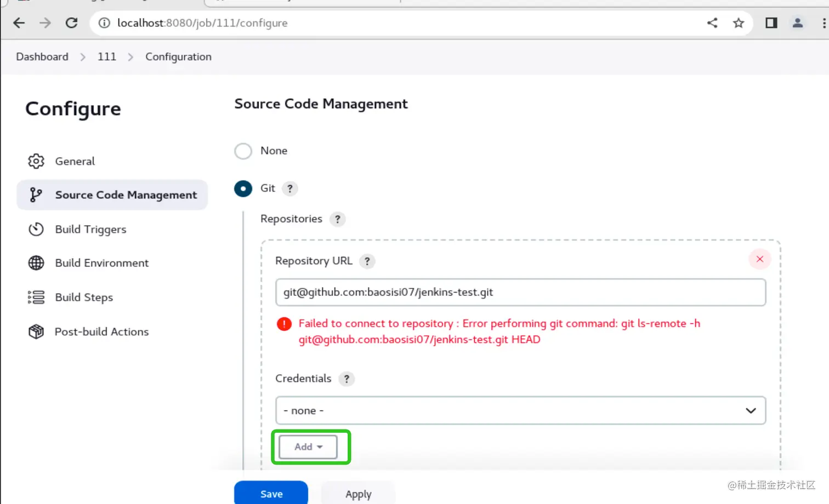The height and width of the screenshot is (504, 829).
Task: Delete the repository with the red X
Action: [x=760, y=259]
